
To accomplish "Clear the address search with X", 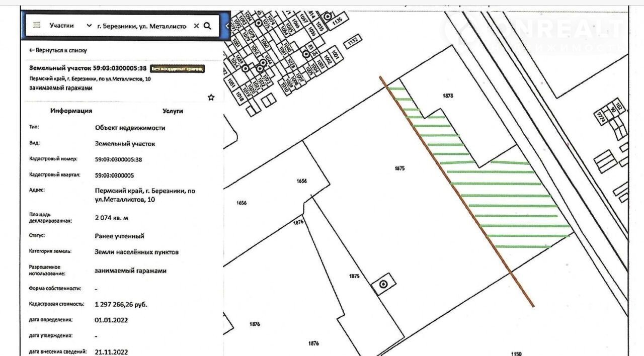I will click(x=196, y=26).
